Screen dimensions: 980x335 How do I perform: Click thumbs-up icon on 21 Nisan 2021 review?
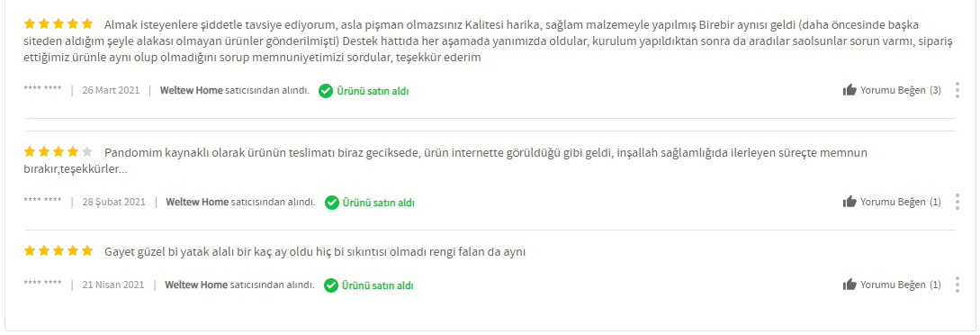(x=850, y=285)
